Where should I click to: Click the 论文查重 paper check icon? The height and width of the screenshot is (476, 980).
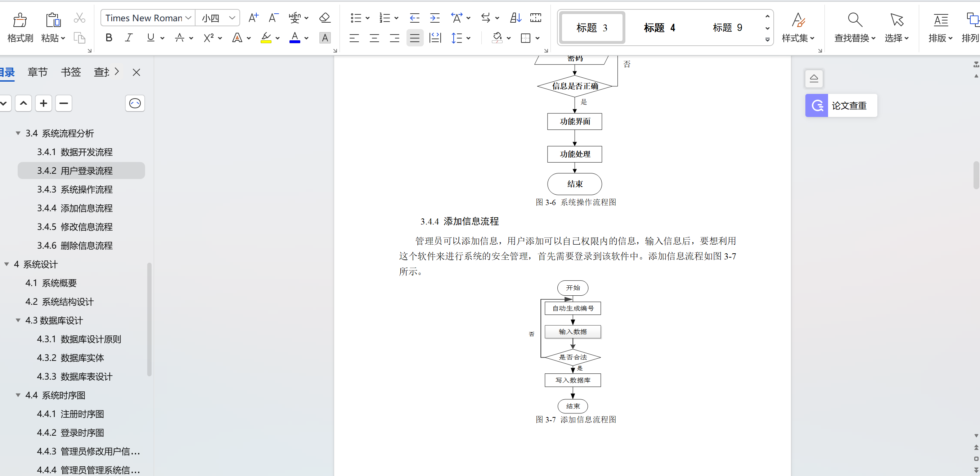tap(817, 105)
